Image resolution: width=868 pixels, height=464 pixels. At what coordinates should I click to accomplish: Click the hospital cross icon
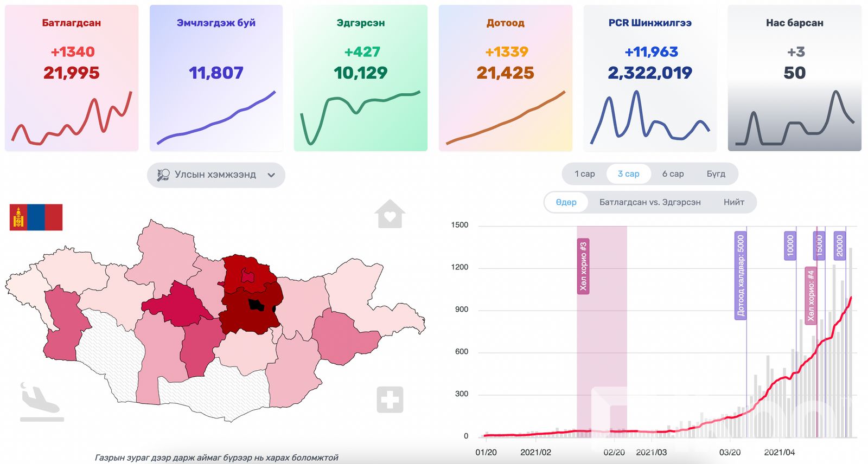coord(390,400)
